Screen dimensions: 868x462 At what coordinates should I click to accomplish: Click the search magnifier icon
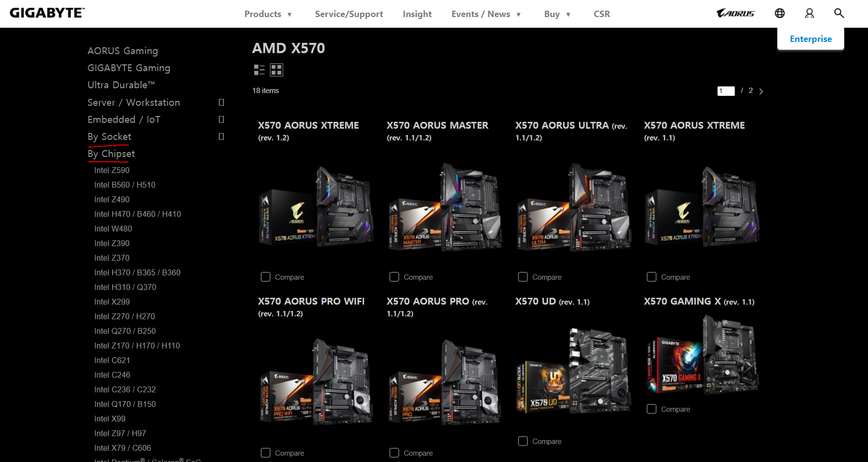click(839, 13)
